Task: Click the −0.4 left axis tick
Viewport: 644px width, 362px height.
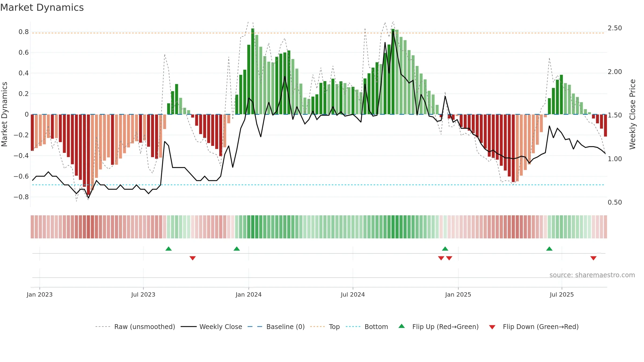Action: [x=21, y=156]
